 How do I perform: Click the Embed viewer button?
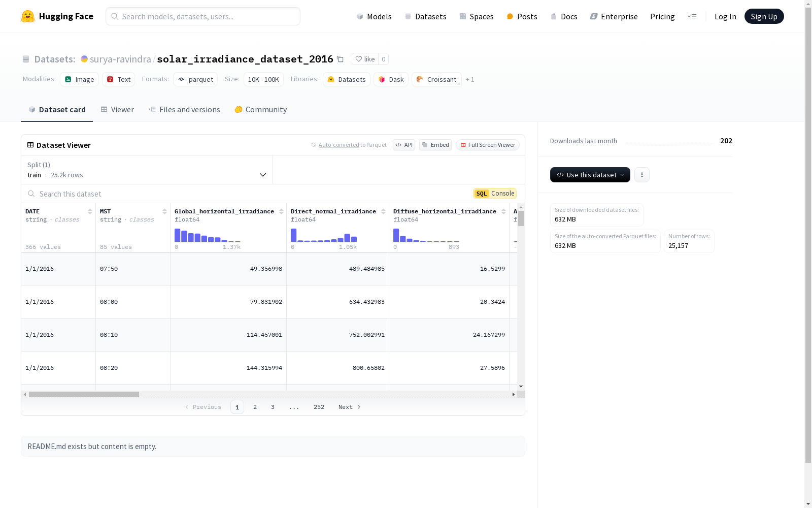click(435, 145)
